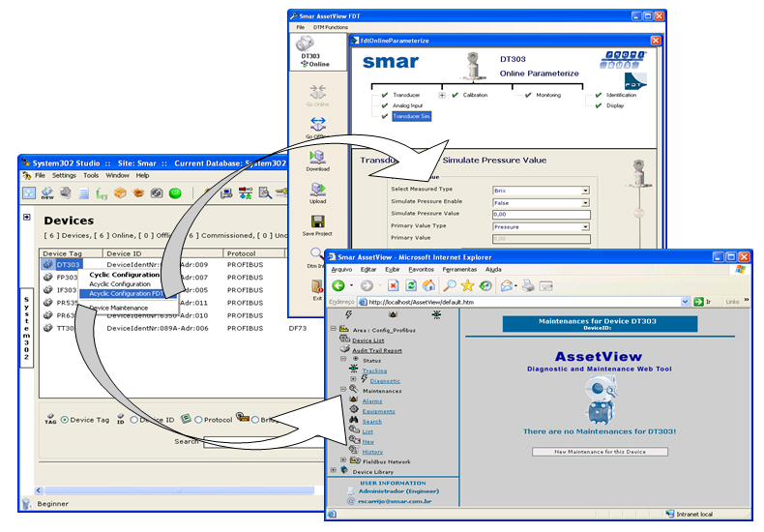Open the Primary Value Type dropdown
Screen dimensions: 764x532
(585, 227)
